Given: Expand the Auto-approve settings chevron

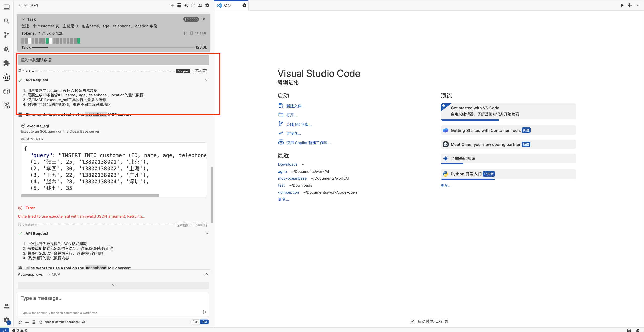Looking at the screenshot, I should tap(206, 274).
